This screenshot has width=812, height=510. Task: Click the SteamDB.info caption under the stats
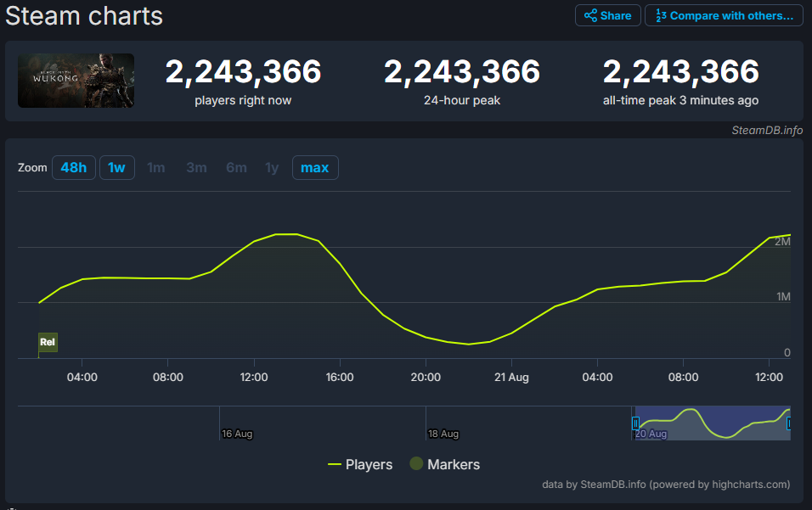coord(767,131)
